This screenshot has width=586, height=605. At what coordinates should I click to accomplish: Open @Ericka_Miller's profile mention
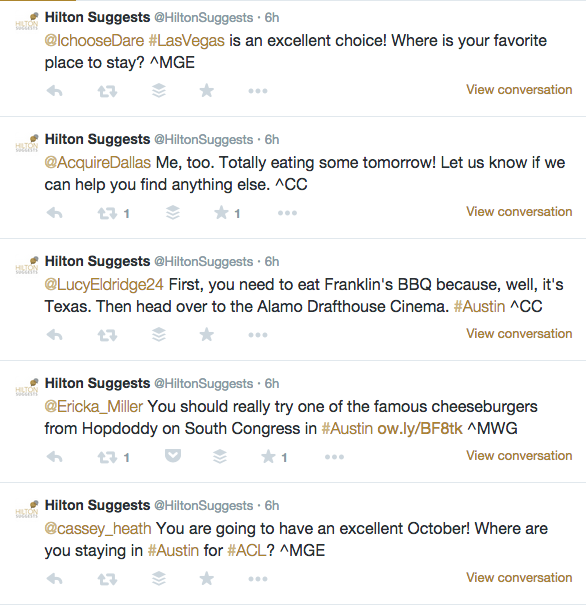[x=94, y=407]
